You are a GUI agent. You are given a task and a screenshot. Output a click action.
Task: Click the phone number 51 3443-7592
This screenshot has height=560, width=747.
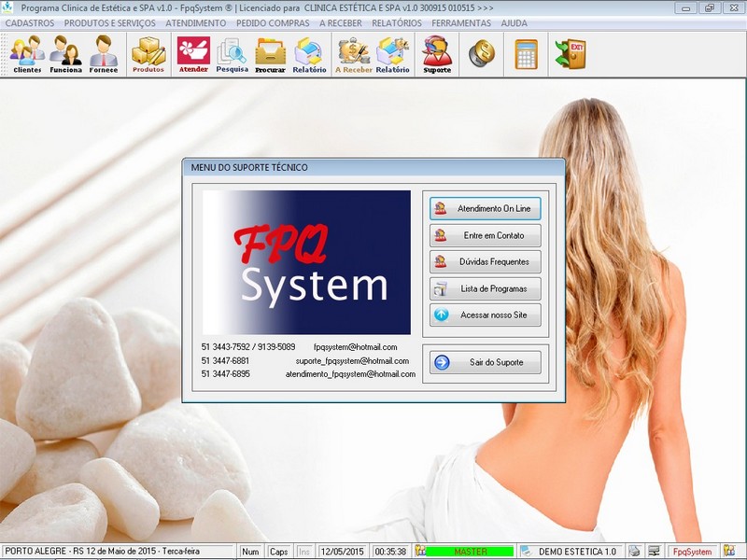[x=225, y=347]
